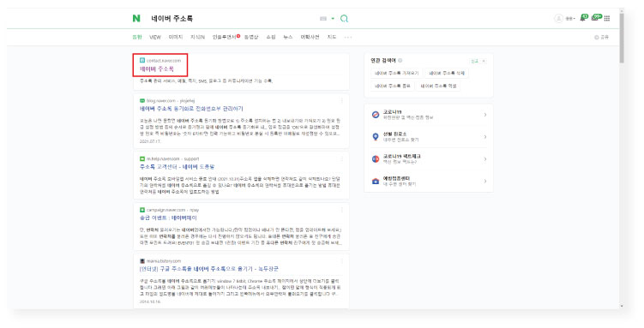Click the info icon beside 연관 검색어
The height and width of the screenshot is (328, 644).
(400, 60)
